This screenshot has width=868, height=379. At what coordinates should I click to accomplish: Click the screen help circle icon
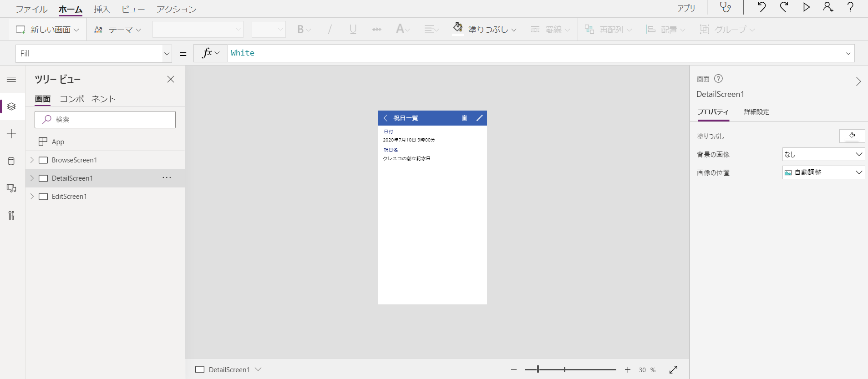point(718,79)
